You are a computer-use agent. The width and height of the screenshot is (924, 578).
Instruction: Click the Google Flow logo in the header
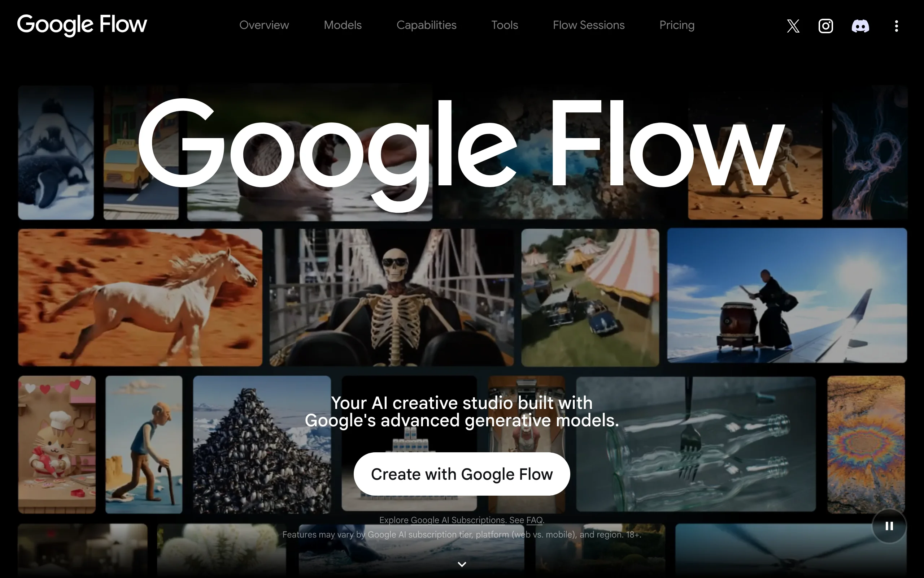(82, 25)
